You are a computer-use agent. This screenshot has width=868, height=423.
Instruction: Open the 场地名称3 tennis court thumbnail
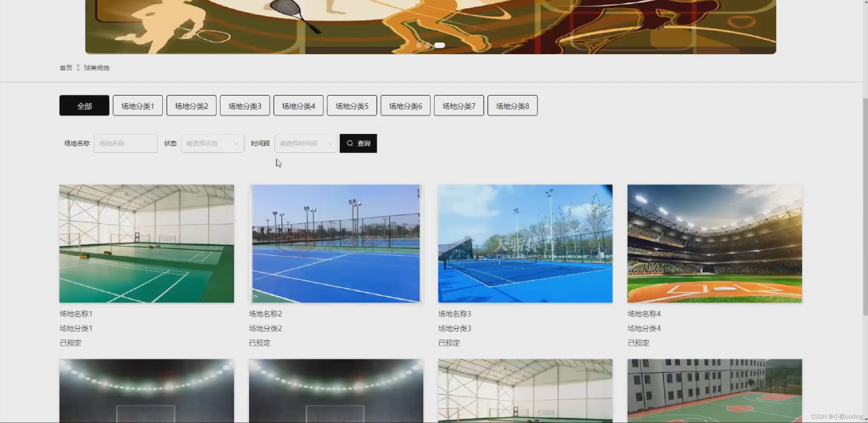coord(525,244)
